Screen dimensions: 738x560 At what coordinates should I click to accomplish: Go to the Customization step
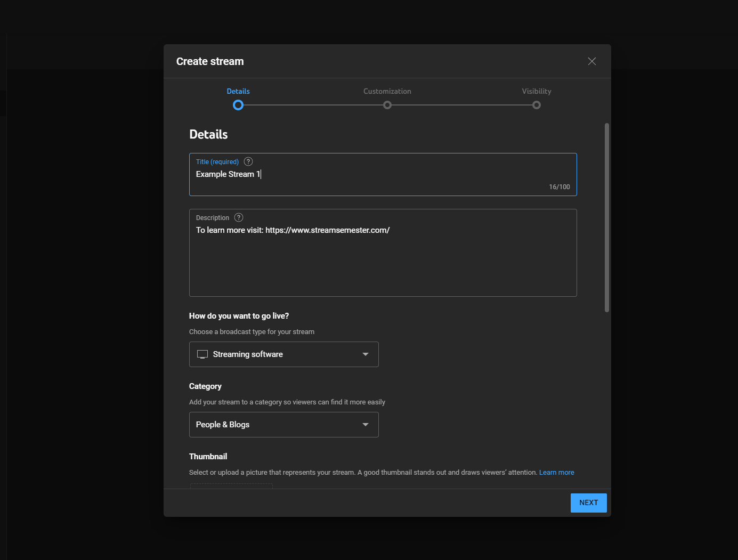pos(387,91)
